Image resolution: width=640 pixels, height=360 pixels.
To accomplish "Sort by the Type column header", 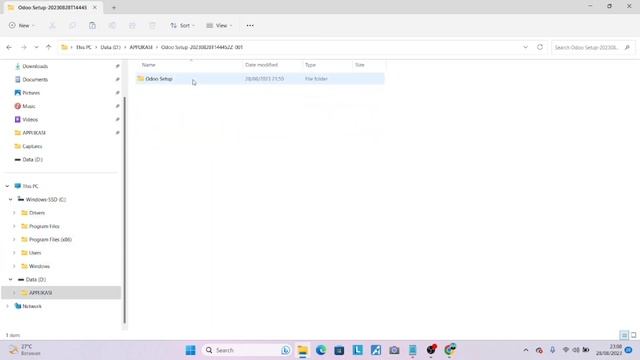I will point(310,65).
